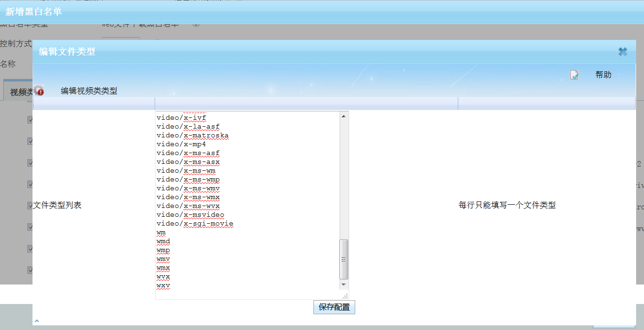Click the video/x-msvideo entry

tap(190, 215)
